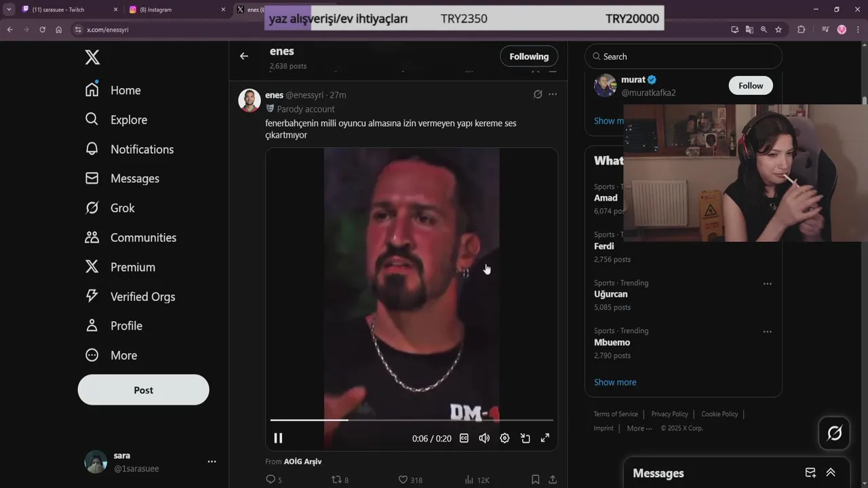Open the post options three-dot menu
The image size is (868, 488).
(553, 94)
